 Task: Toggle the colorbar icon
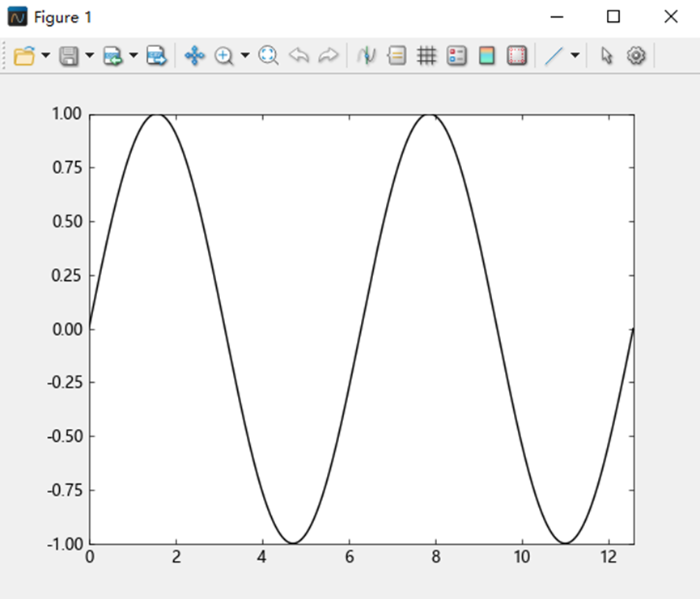(x=486, y=56)
